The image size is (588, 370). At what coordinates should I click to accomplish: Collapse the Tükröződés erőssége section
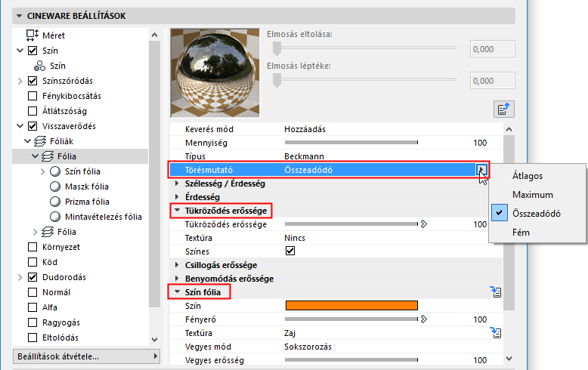point(178,211)
